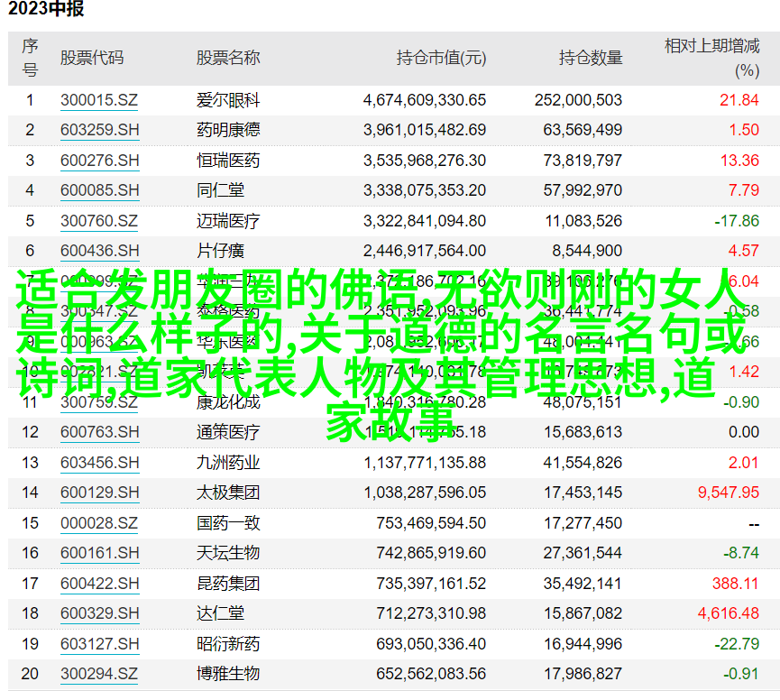This screenshot has width=780, height=700.
Task: Click change value -22.79
Action: 737,644
